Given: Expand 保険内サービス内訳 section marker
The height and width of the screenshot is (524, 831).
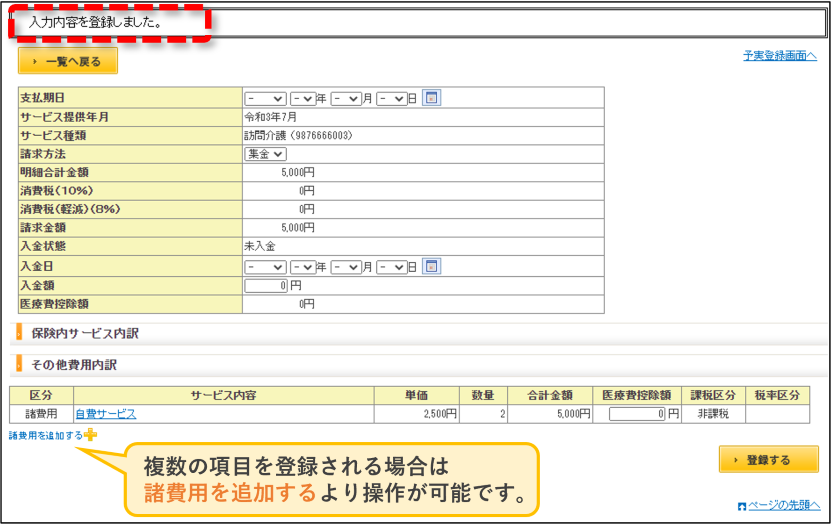Looking at the screenshot, I should (x=19, y=333).
